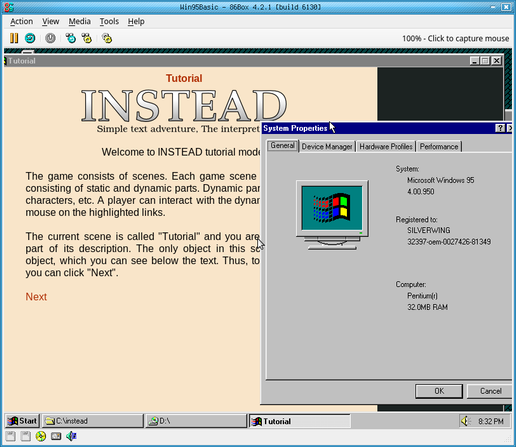Viewport: 516px width, 447px height.
Task: Close the Tutorial window
Action: [x=497, y=61]
